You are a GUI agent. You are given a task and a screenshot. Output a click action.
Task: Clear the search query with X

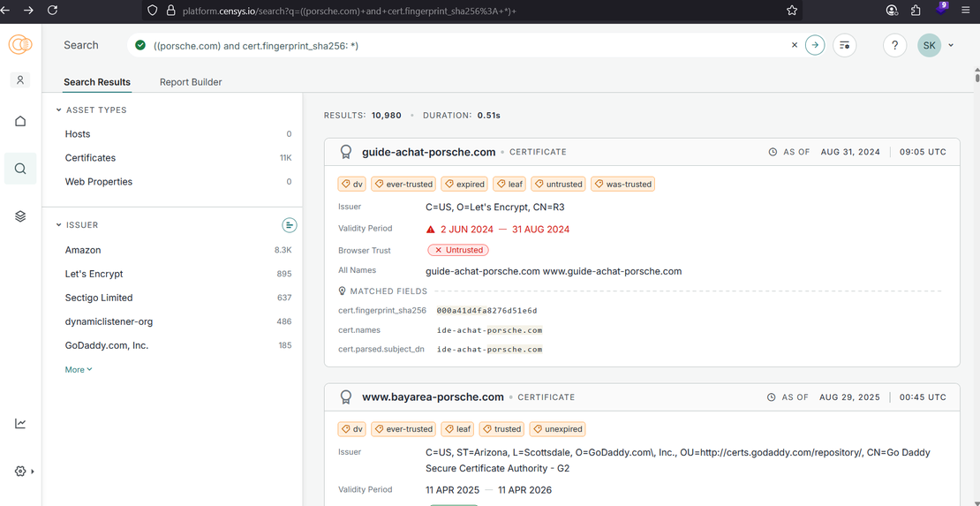pyautogui.click(x=794, y=45)
